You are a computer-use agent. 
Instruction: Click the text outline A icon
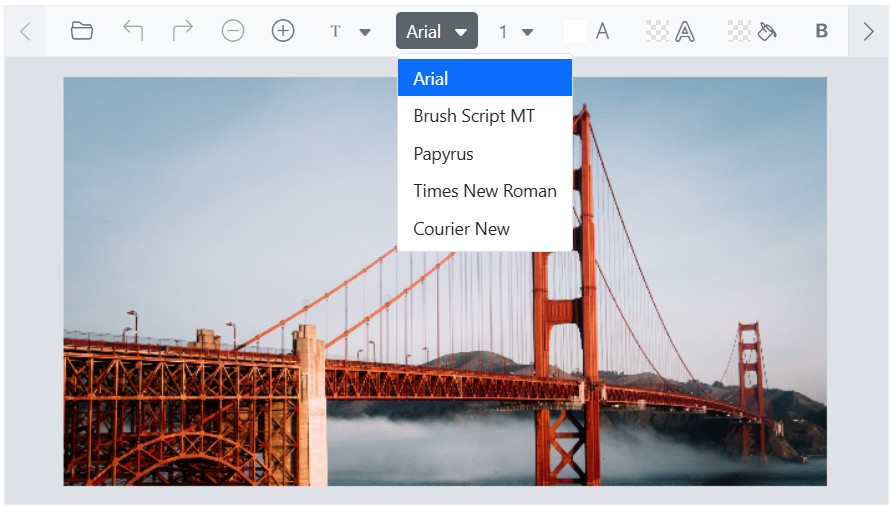pyautogui.click(x=684, y=32)
